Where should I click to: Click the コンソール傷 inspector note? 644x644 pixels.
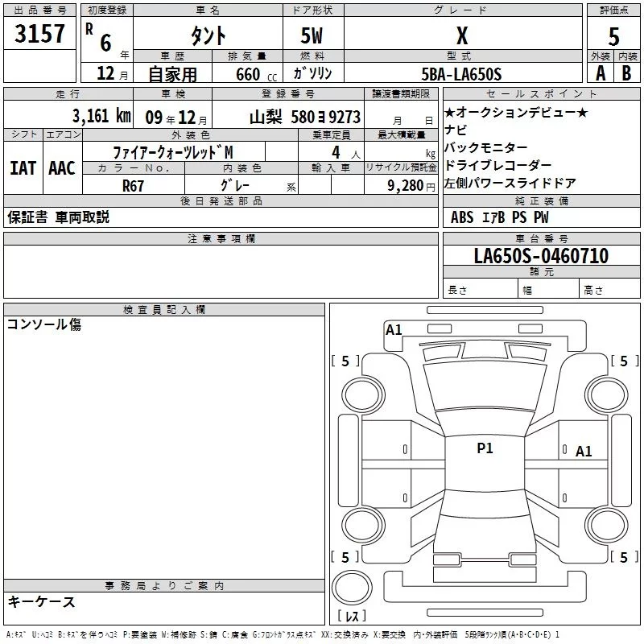click(x=44, y=324)
